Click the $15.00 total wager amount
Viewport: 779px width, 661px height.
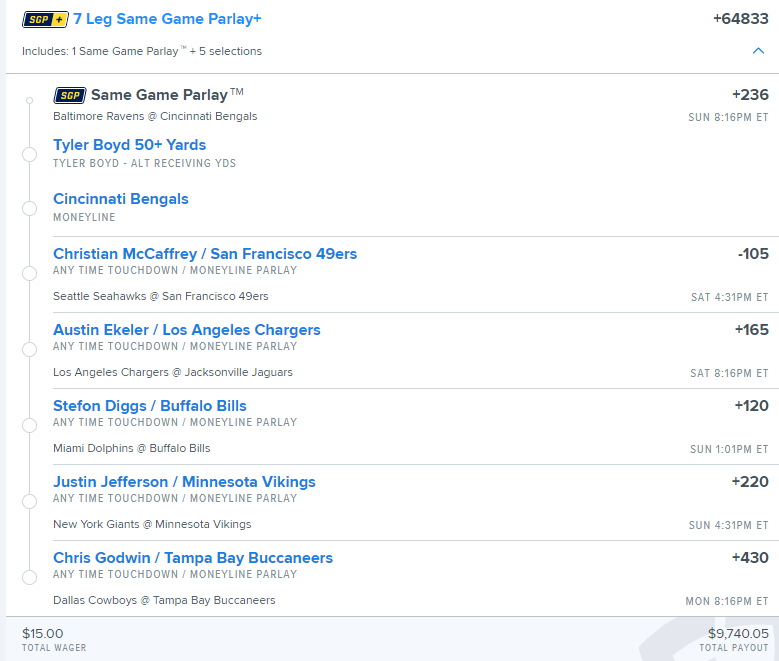pyautogui.click(x=43, y=634)
